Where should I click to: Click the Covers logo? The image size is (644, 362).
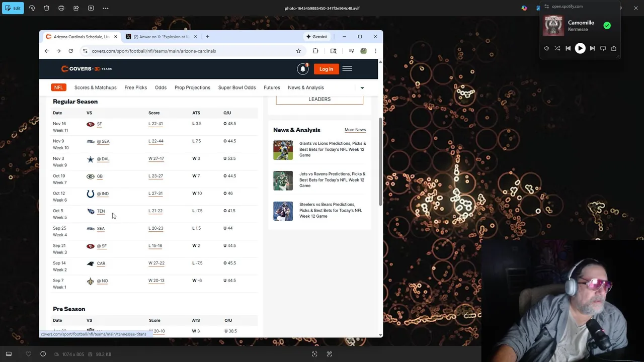point(87,69)
